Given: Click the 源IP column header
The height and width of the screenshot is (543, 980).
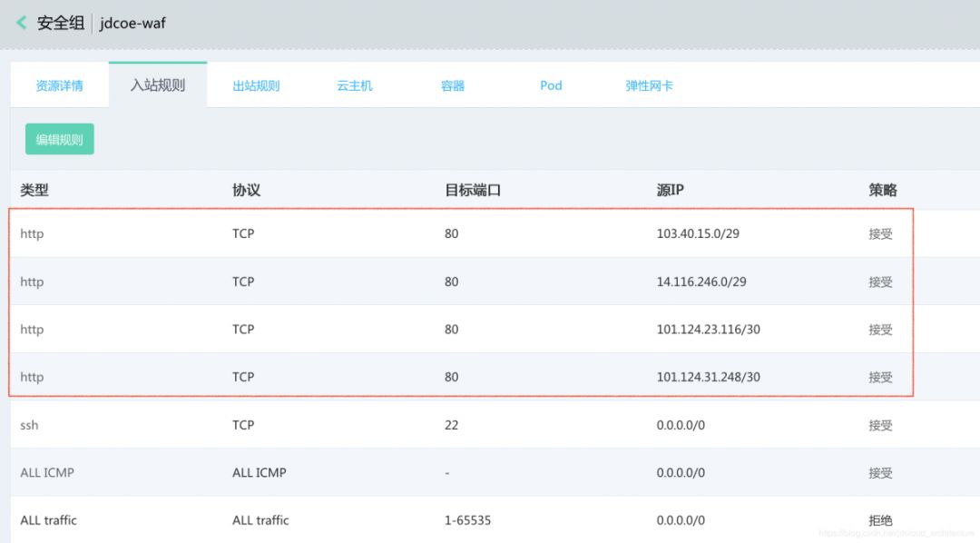Looking at the screenshot, I should pos(671,190).
